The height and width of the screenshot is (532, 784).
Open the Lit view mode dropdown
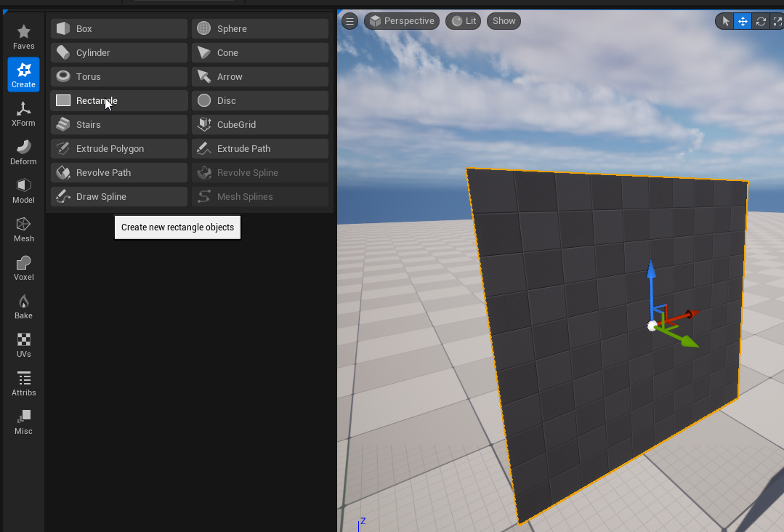click(x=464, y=21)
